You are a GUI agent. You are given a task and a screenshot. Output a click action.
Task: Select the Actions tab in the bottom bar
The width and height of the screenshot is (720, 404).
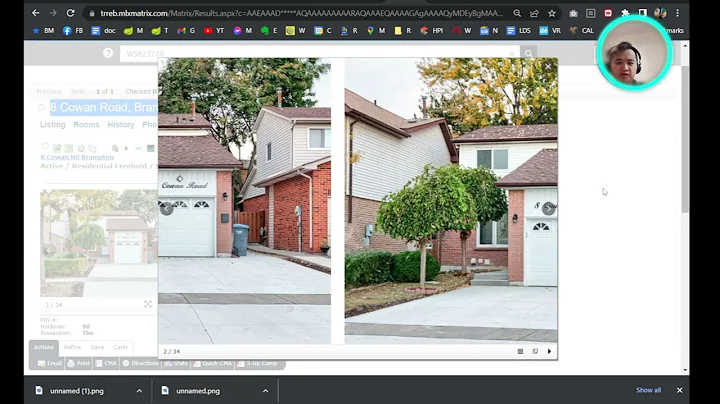[x=44, y=347]
